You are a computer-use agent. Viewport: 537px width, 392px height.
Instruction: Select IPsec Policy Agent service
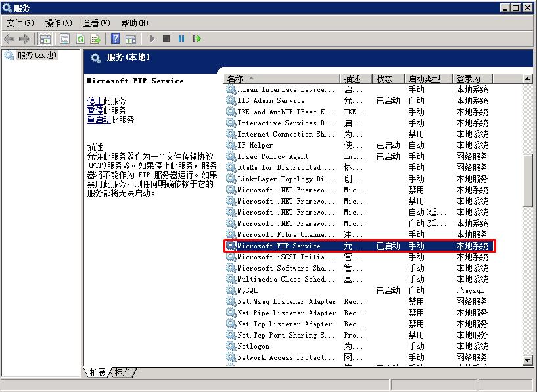pyautogui.click(x=359, y=157)
